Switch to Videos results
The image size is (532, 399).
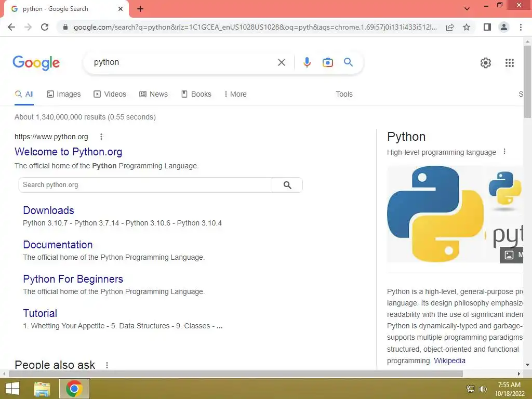110,94
